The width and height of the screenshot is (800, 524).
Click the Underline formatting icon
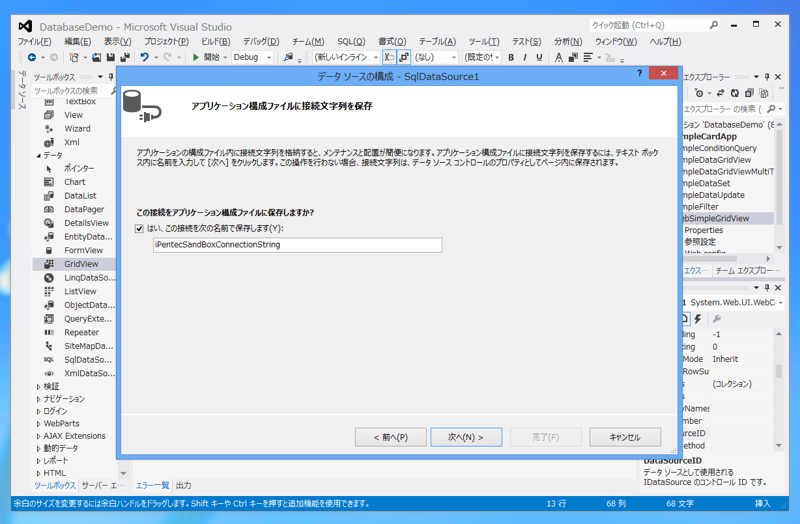pyautogui.click(x=539, y=58)
